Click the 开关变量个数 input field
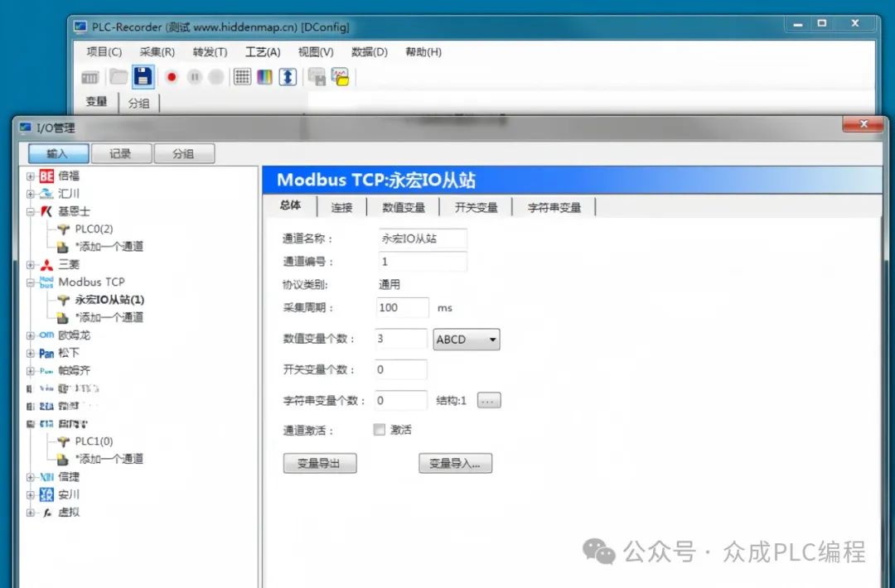The width and height of the screenshot is (895, 588). [x=401, y=369]
